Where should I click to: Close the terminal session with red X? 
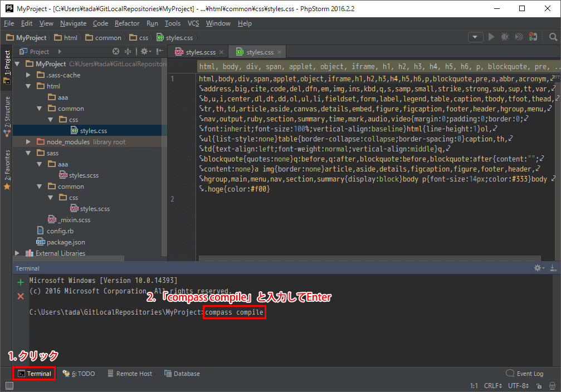tap(21, 296)
